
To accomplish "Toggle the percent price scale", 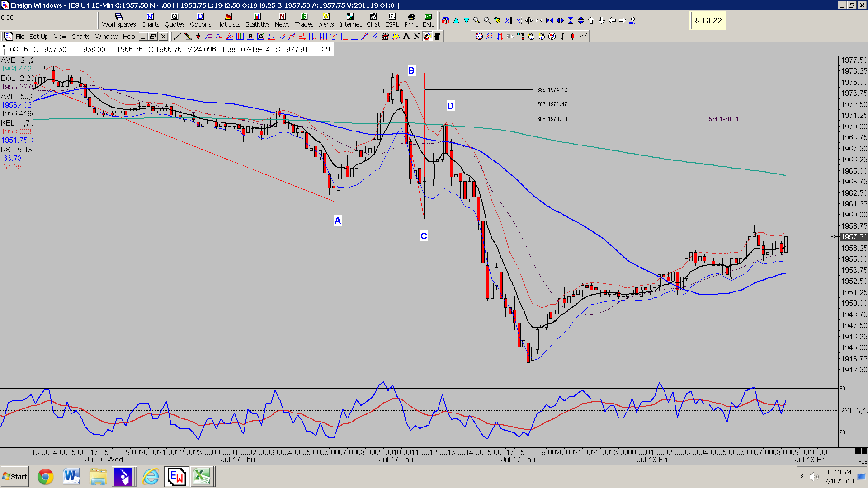I will 508,20.
